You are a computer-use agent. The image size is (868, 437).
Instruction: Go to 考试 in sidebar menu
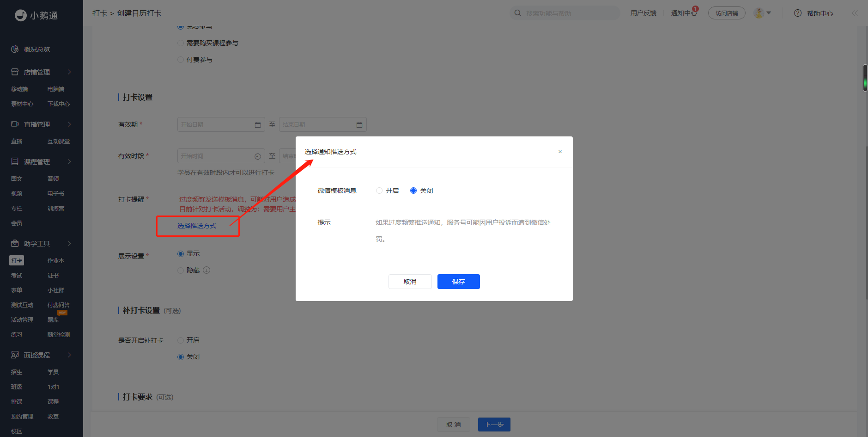pos(17,276)
